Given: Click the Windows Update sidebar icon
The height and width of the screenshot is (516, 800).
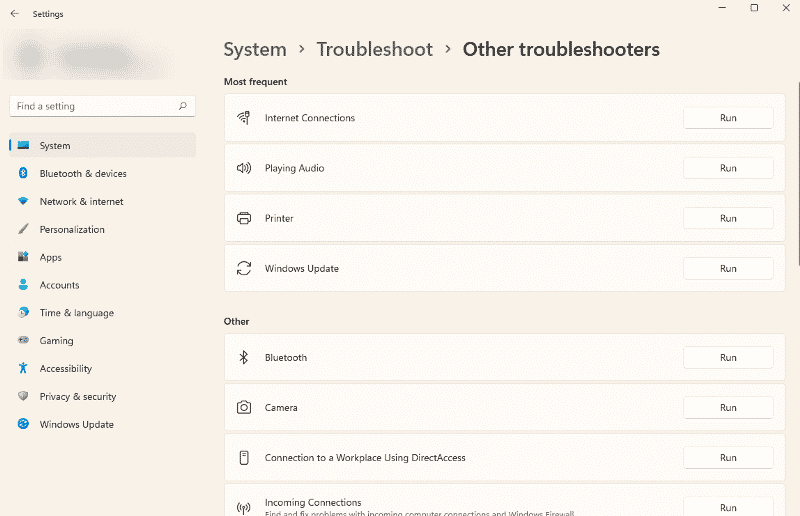Looking at the screenshot, I should 23,425.
